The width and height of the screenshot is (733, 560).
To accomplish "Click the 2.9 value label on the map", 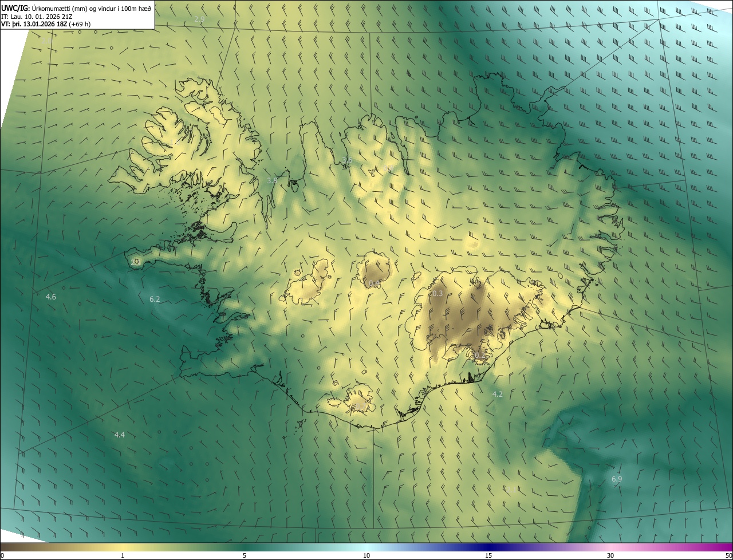I will point(199,19).
